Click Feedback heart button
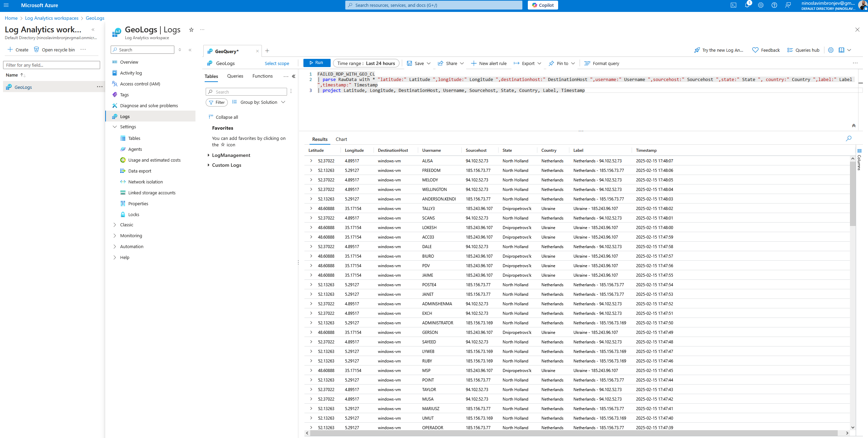The height and width of the screenshot is (438, 868). click(766, 50)
